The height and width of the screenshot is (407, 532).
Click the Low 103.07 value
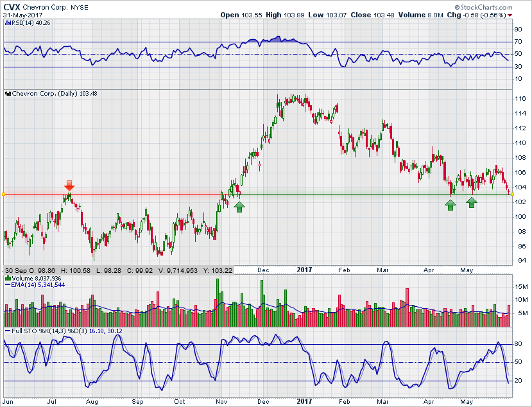point(327,15)
